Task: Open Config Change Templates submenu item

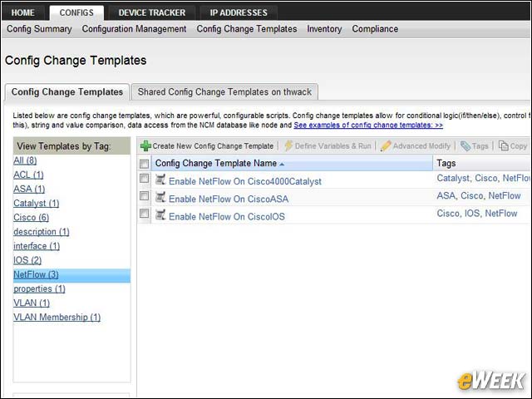Action: [247, 29]
